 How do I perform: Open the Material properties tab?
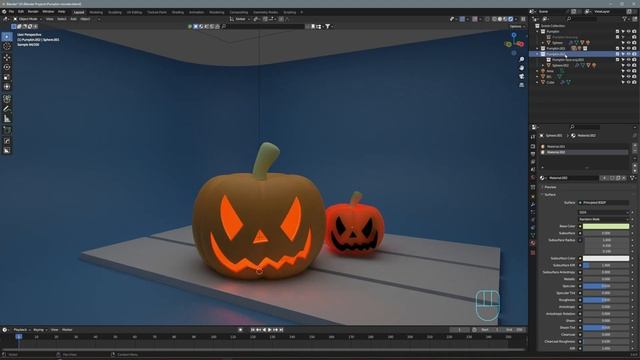tap(533, 243)
